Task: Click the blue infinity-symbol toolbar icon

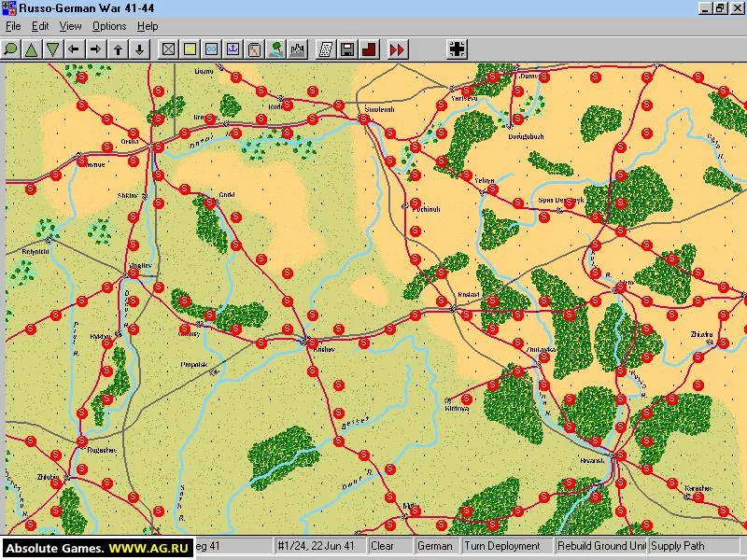Action: [x=212, y=49]
